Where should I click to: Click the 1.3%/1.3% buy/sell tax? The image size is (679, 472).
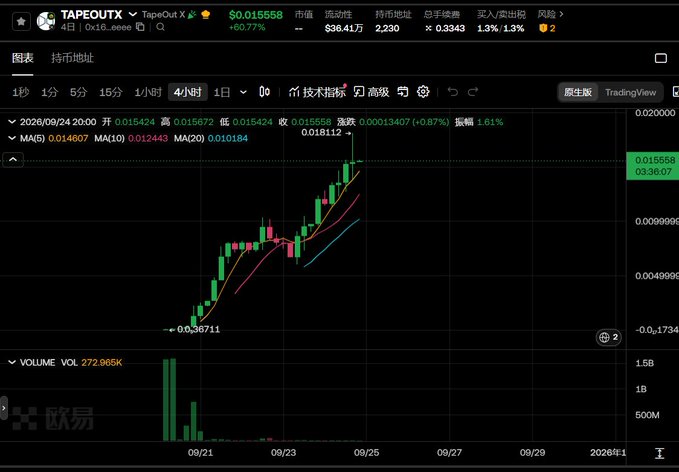click(501, 28)
